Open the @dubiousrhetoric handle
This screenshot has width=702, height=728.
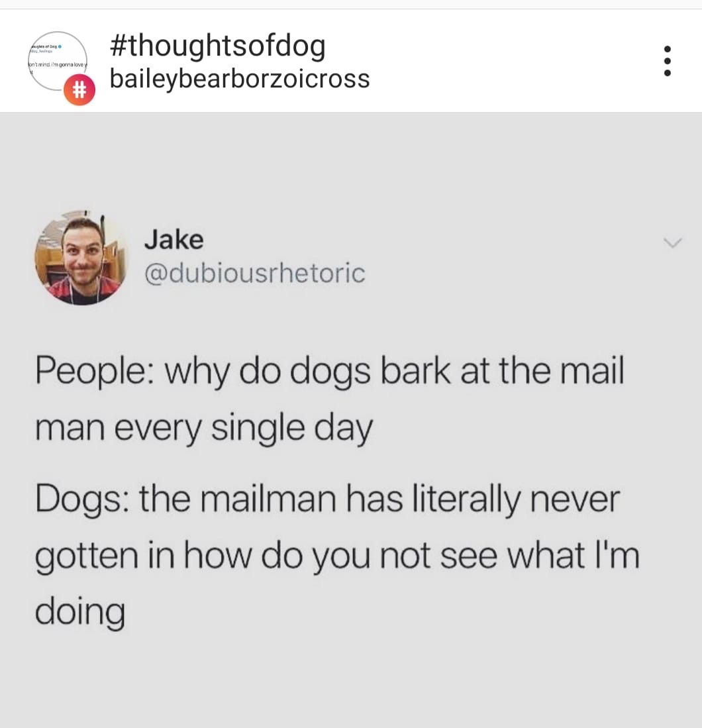pos(255,273)
